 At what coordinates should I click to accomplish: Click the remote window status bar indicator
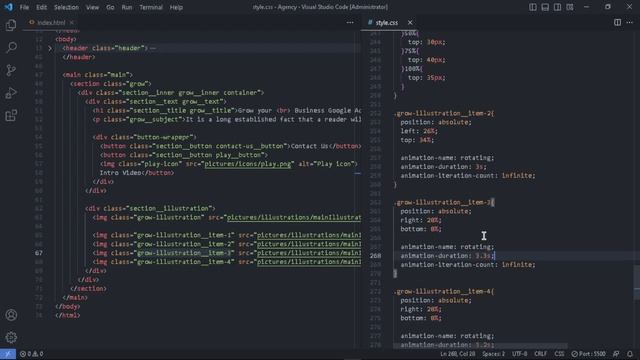click(x=8, y=354)
